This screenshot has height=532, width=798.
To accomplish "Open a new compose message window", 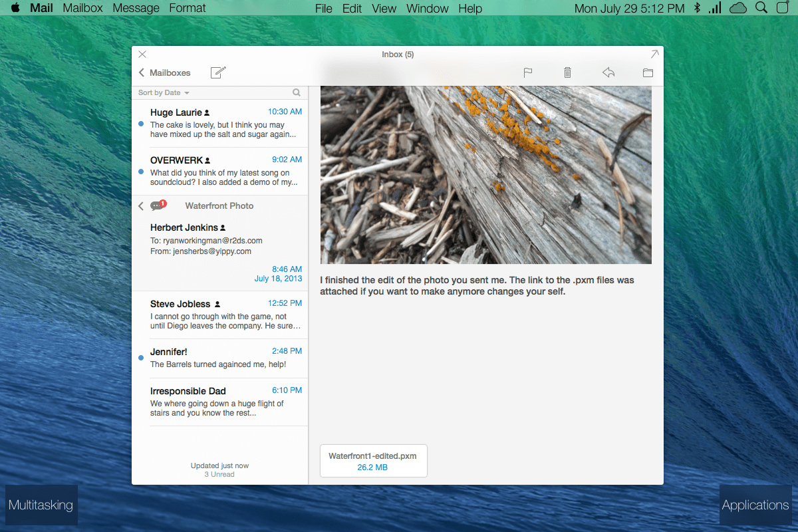I will pyautogui.click(x=218, y=72).
